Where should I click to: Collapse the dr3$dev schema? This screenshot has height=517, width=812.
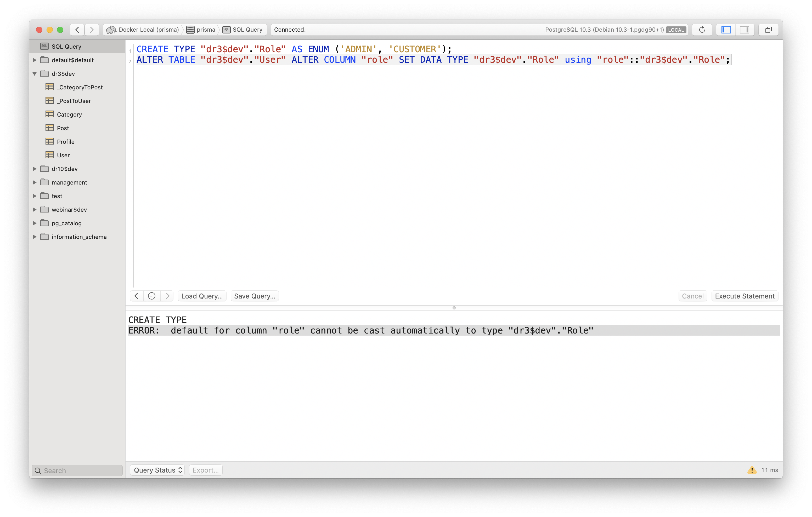35,73
